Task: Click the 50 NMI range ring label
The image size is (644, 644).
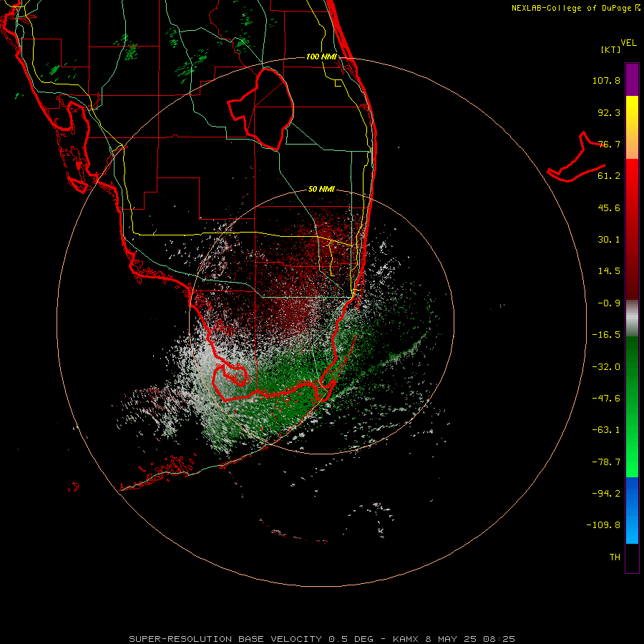Action: [x=321, y=190]
